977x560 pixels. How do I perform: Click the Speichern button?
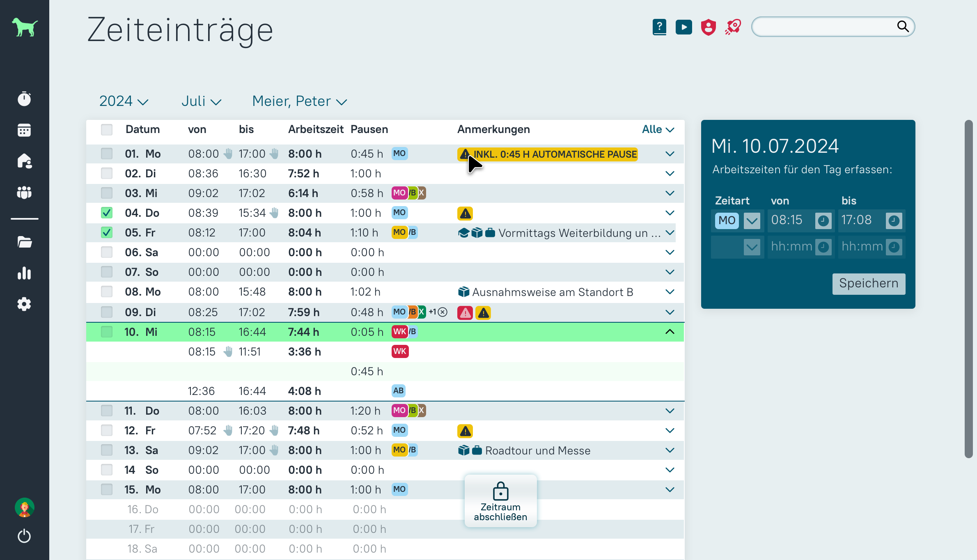pos(869,284)
